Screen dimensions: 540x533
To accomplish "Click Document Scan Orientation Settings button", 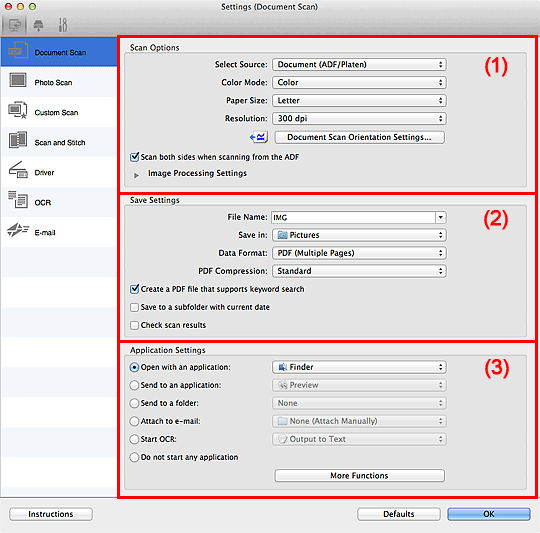I will click(359, 137).
